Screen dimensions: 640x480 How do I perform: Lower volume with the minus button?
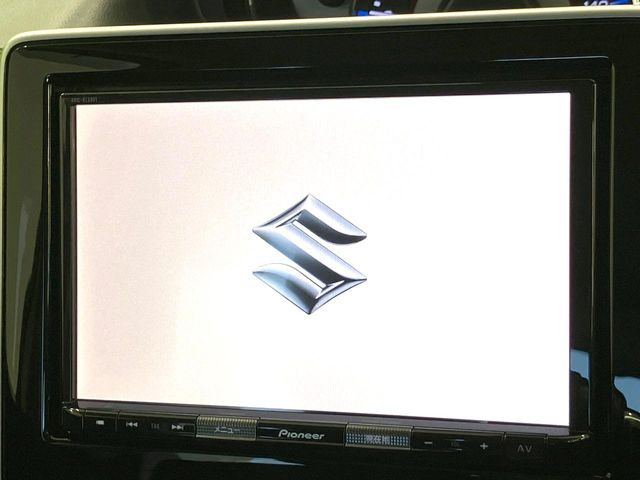tap(428, 443)
